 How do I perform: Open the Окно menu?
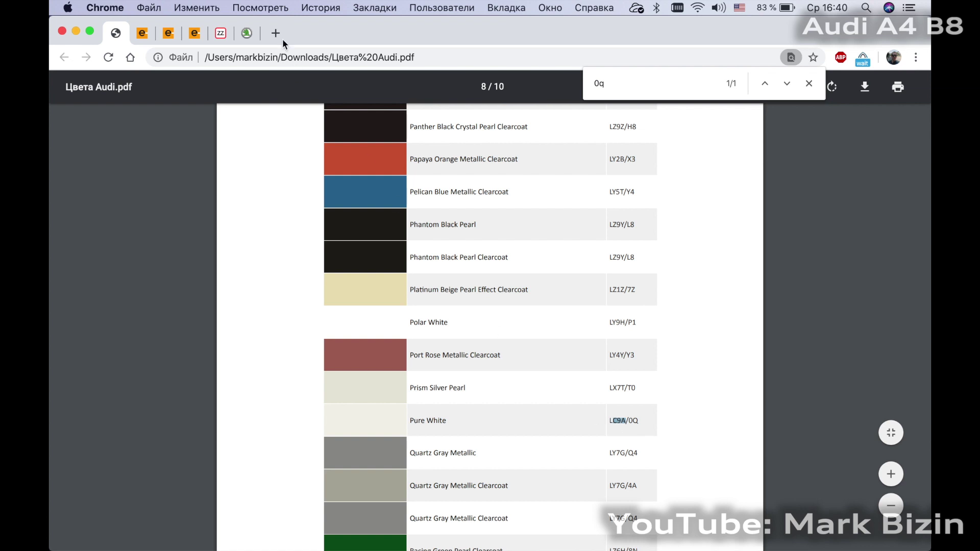pos(550,8)
